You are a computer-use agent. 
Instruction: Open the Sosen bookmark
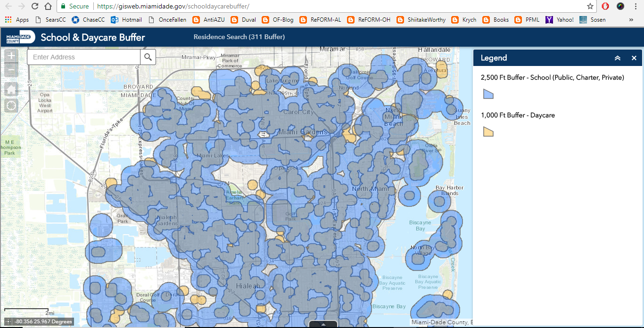coord(592,20)
